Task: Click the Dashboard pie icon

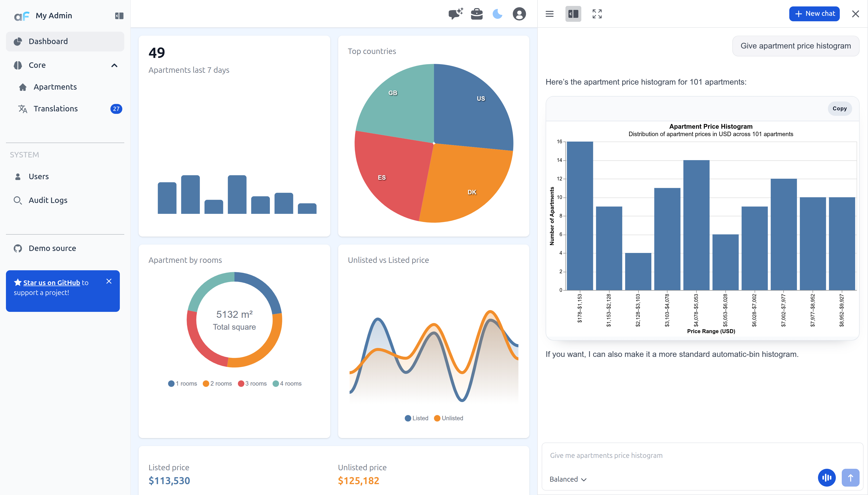Action: click(x=18, y=42)
